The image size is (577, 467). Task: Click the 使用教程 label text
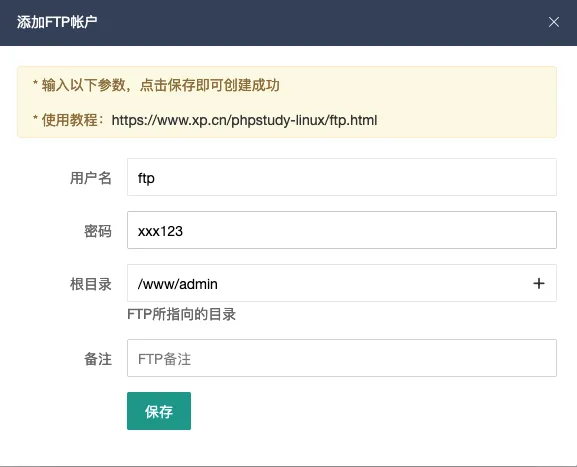click(x=69, y=120)
